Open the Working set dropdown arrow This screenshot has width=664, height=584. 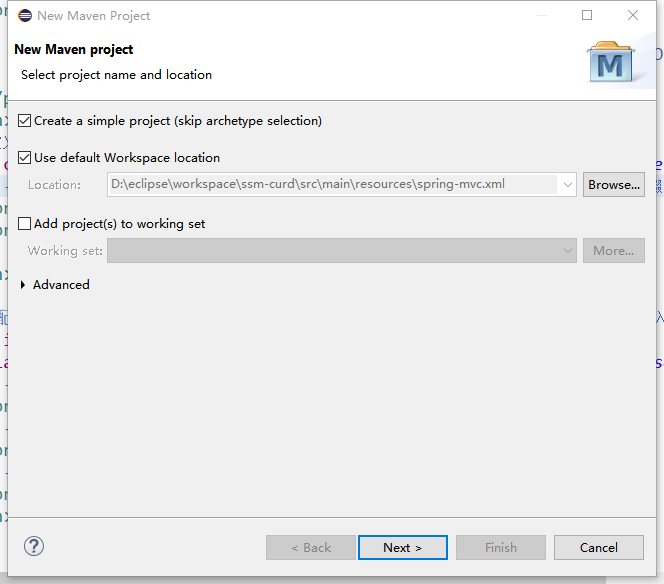[568, 251]
